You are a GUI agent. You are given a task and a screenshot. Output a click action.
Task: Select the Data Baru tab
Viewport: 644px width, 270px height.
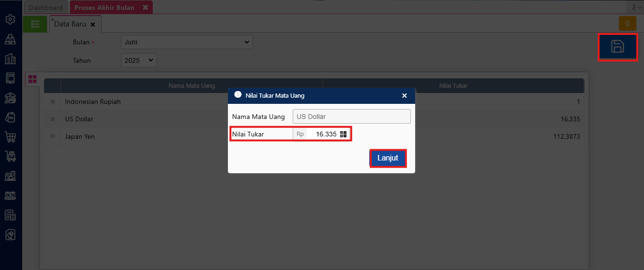click(x=70, y=24)
